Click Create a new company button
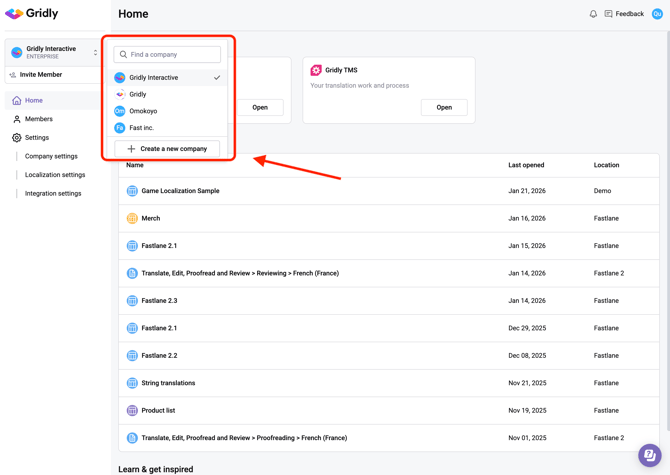The image size is (670, 475). tap(167, 149)
